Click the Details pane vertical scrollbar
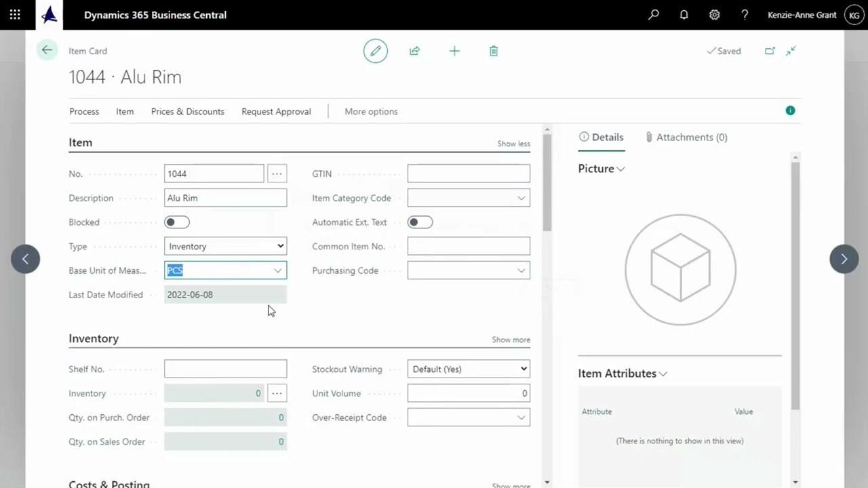 [x=795, y=285]
